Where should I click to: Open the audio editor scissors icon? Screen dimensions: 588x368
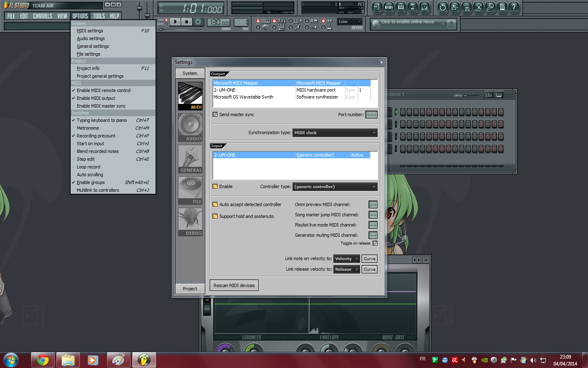pos(479,7)
